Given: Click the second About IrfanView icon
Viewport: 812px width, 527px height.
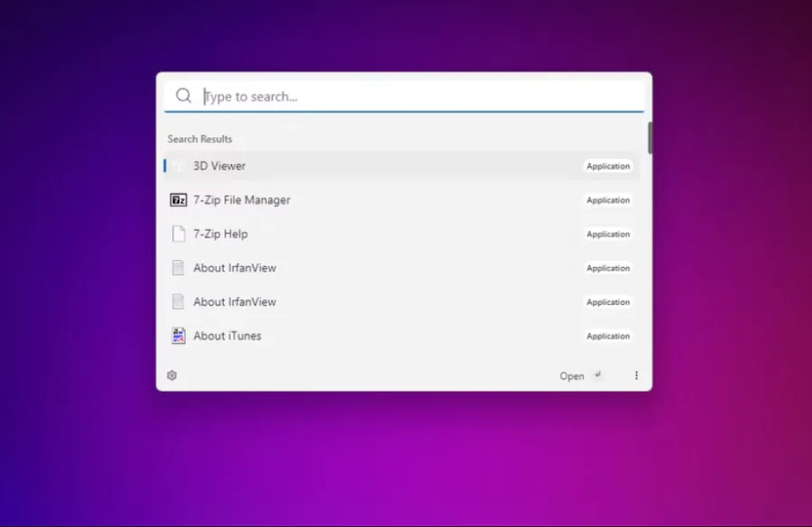Looking at the screenshot, I should (x=179, y=301).
